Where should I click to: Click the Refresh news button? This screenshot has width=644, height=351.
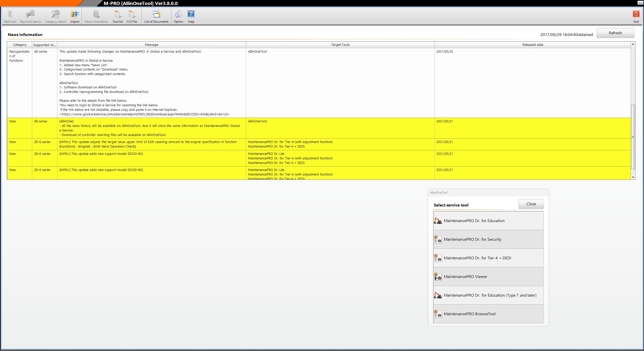(x=615, y=33)
